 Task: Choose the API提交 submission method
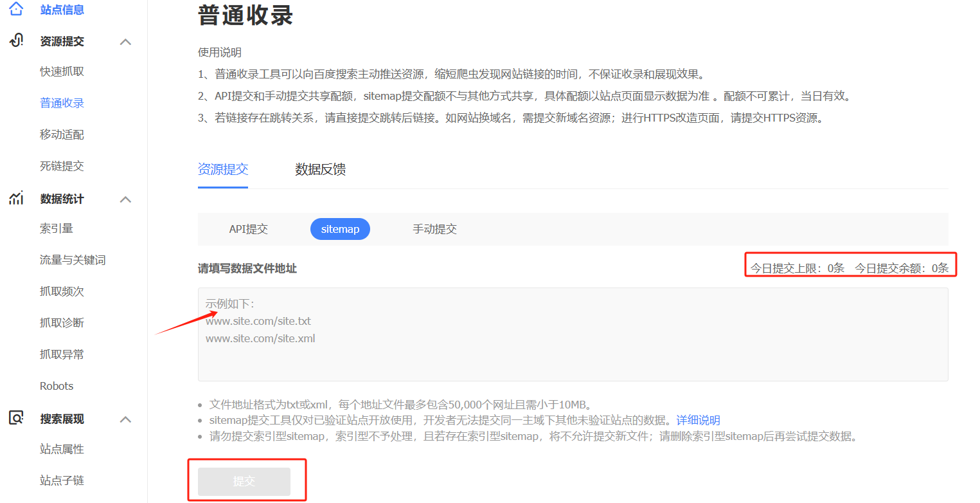[x=248, y=229]
